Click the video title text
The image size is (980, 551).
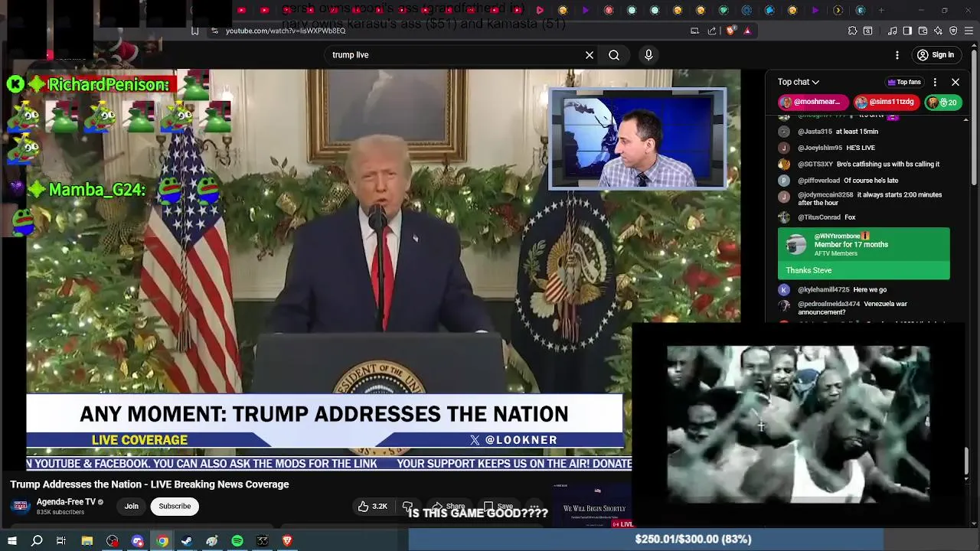[149, 484]
